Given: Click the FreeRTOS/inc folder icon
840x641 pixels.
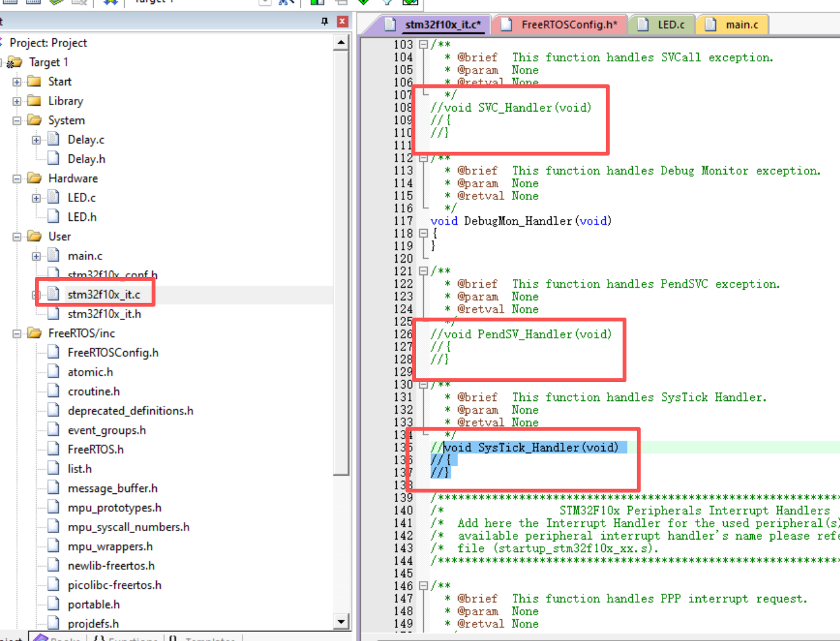Looking at the screenshot, I should pos(34,333).
